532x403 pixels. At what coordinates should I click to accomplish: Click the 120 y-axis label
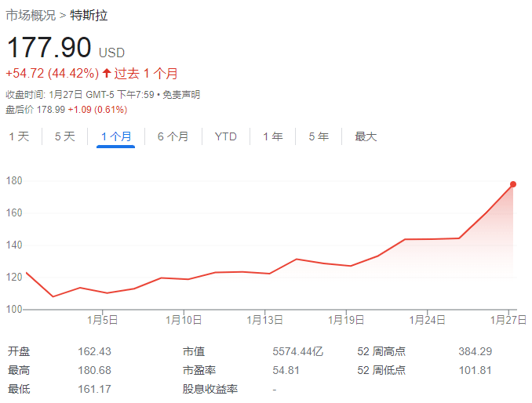14,278
